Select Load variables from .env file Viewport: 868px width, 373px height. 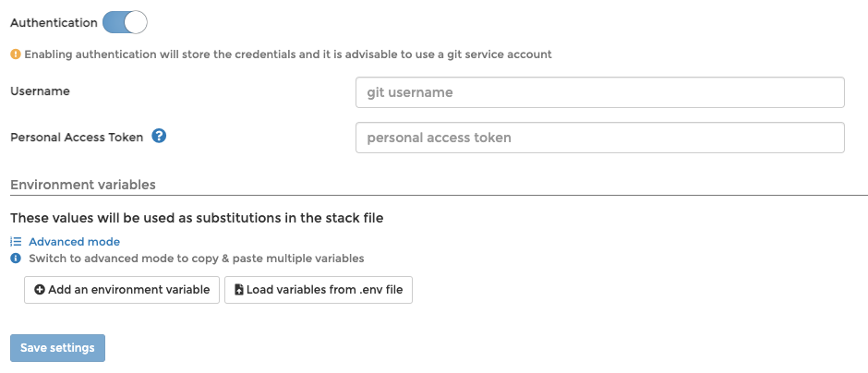[319, 290]
